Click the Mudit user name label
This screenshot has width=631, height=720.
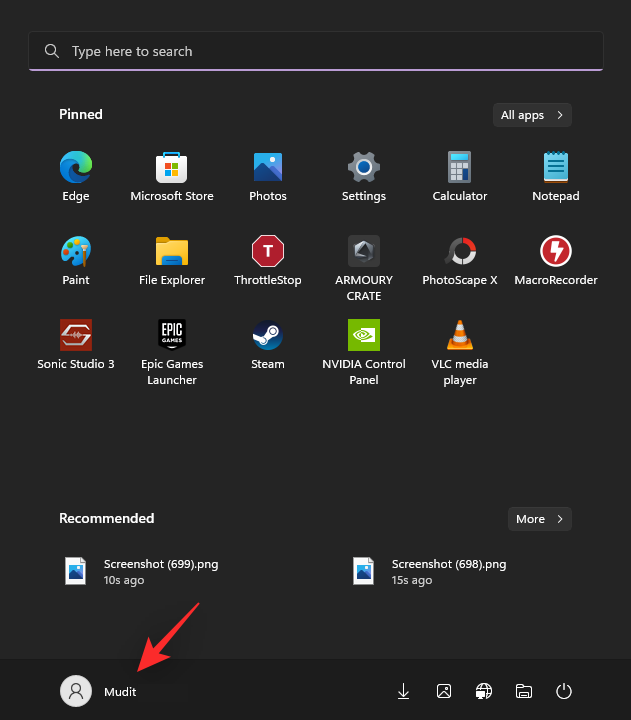(x=120, y=692)
